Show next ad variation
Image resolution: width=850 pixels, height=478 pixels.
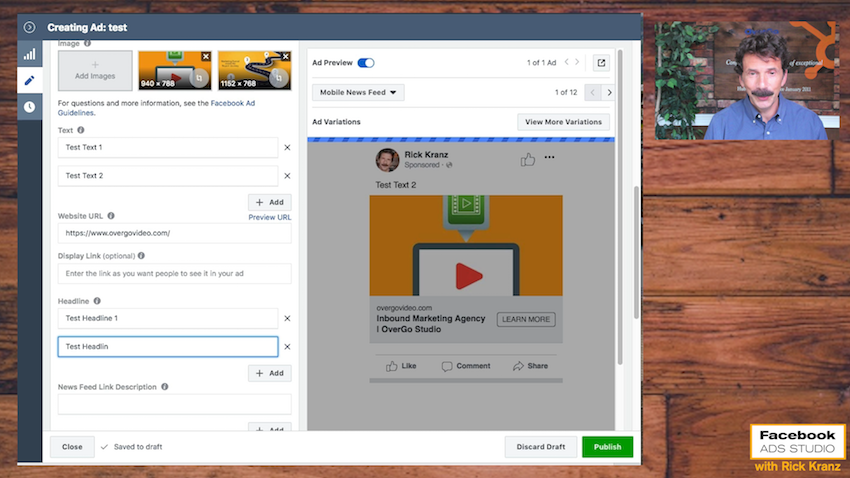pos(609,93)
